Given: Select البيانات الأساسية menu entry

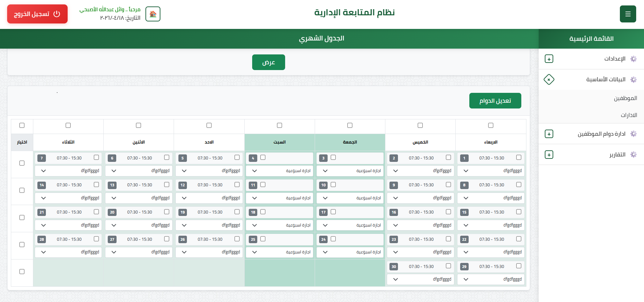Looking at the screenshot, I should [x=606, y=80].
